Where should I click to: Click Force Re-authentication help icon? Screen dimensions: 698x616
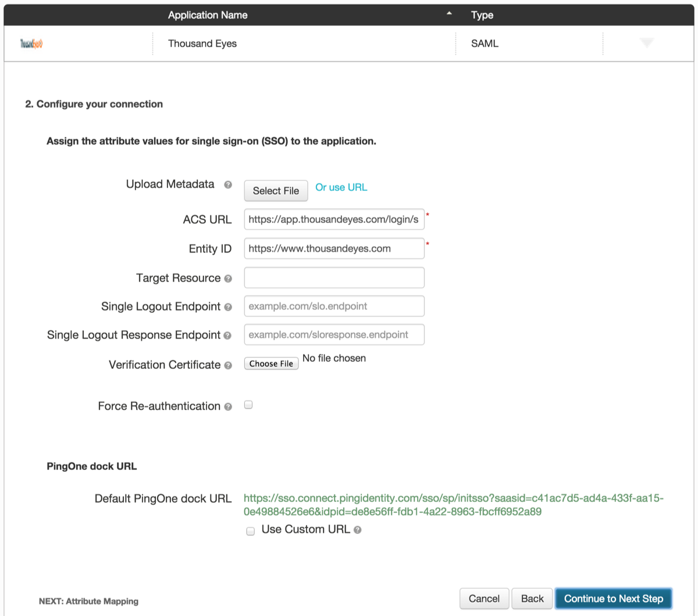[x=228, y=407]
